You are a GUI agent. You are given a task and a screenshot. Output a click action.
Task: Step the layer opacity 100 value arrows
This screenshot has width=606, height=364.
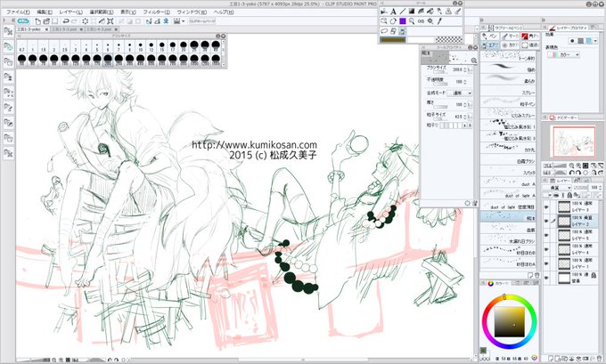(600, 188)
